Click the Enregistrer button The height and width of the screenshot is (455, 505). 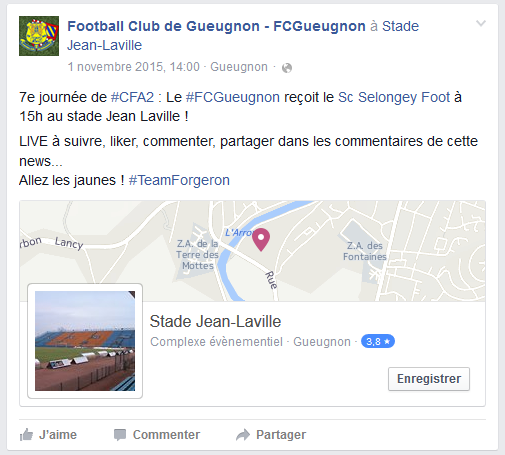[429, 379]
